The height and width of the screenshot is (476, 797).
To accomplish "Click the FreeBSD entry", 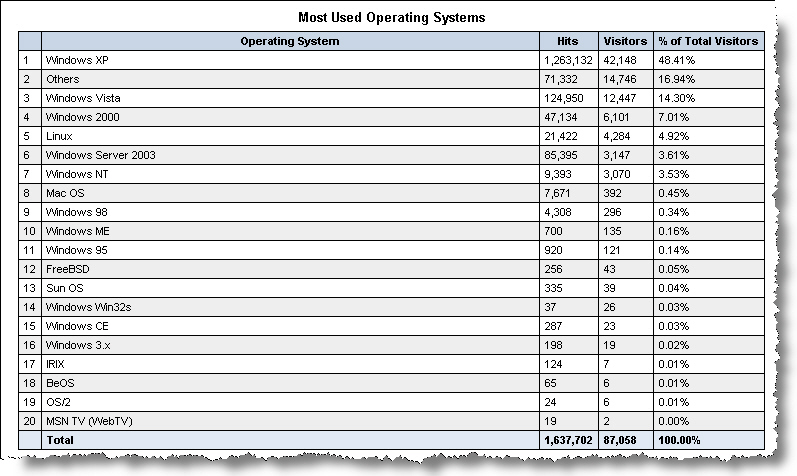I will 67,269.
